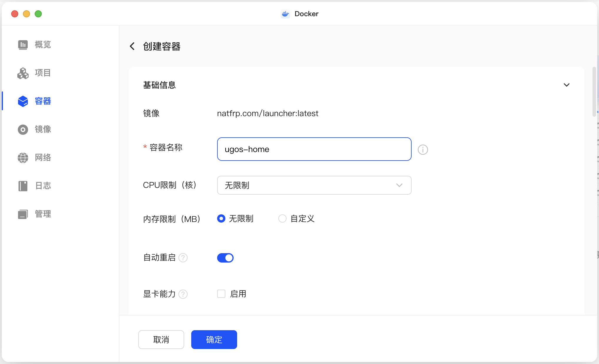Screen dimensions: 599x364
Task: Click the vertical scrollbar thumb on right
Action: coord(594,92)
